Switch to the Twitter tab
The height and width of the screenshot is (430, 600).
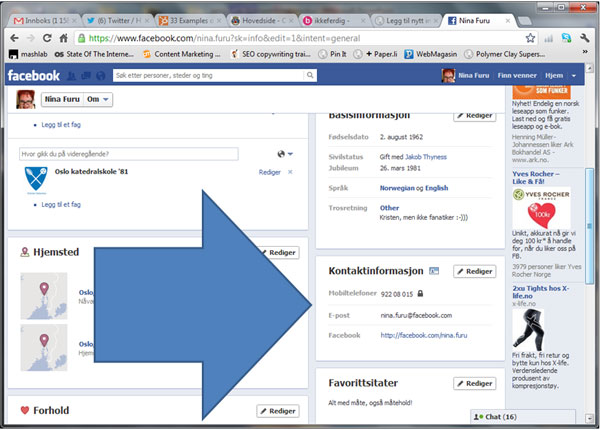click(117, 21)
